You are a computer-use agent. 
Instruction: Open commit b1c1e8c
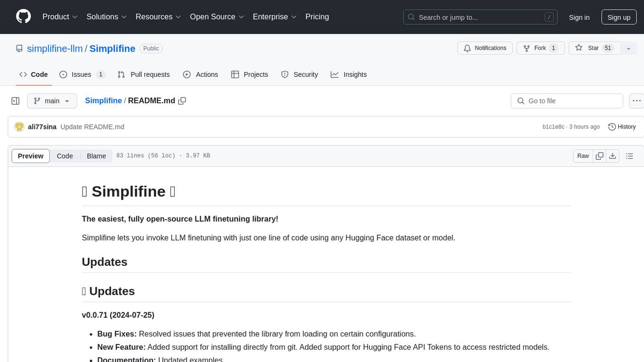(x=554, y=127)
